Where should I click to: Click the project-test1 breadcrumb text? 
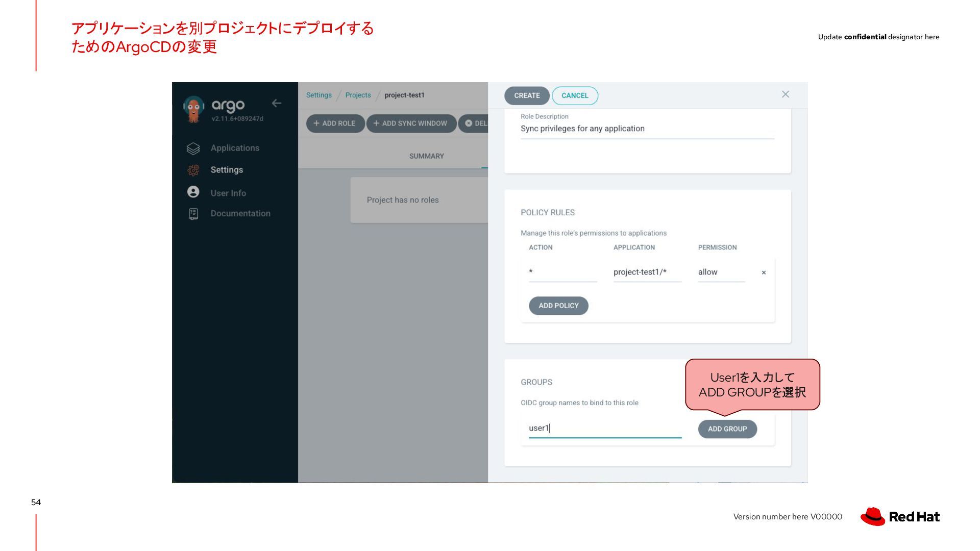404,95
